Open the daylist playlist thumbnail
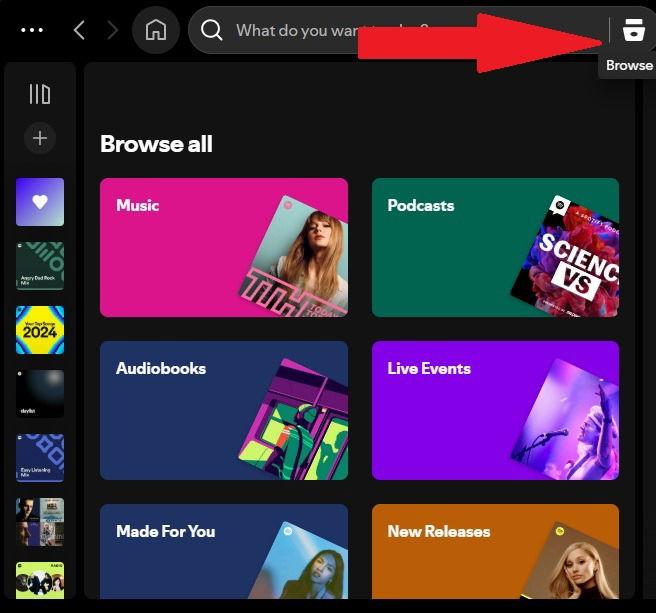Screen dimensions: 656x613 point(40,394)
